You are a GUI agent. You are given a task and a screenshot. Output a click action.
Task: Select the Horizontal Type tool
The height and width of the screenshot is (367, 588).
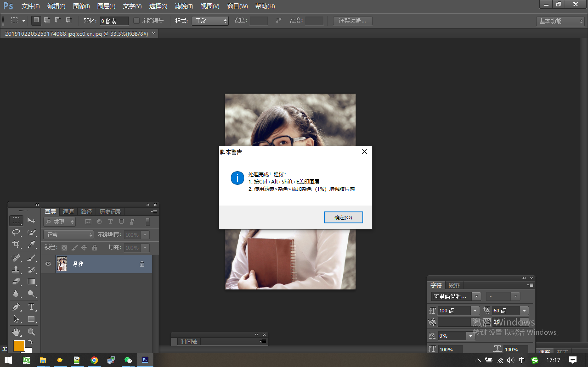pos(32,307)
